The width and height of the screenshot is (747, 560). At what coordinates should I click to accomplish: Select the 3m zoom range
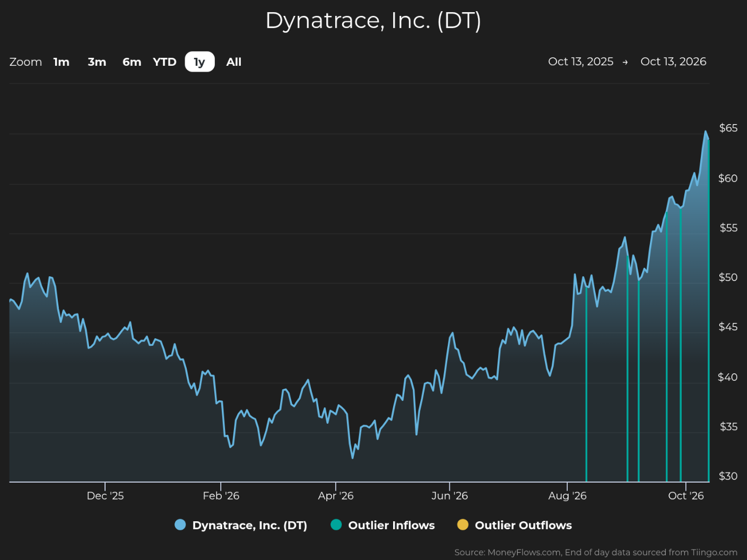(97, 62)
